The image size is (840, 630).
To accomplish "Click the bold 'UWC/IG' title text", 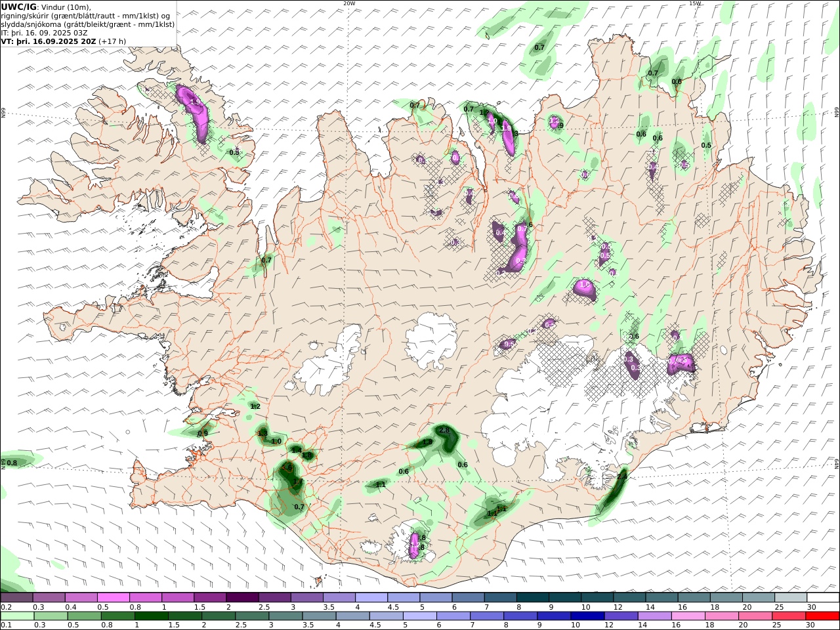I will (18, 7).
